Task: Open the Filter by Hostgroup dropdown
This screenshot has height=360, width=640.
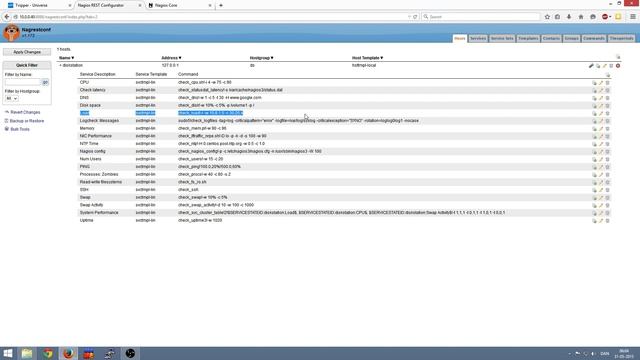Action: point(11,98)
